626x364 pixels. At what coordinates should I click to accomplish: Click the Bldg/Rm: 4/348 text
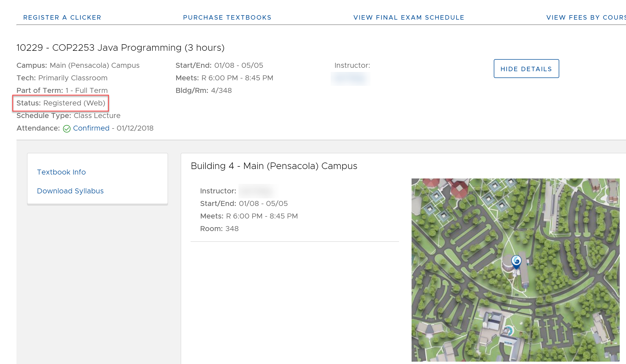point(204,91)
